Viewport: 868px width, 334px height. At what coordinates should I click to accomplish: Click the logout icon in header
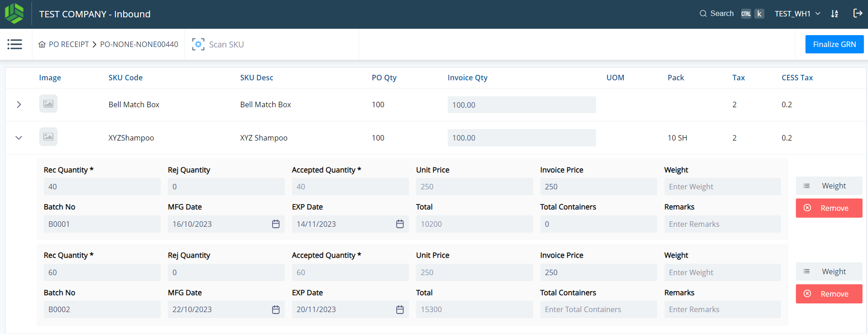click(858, 14)
